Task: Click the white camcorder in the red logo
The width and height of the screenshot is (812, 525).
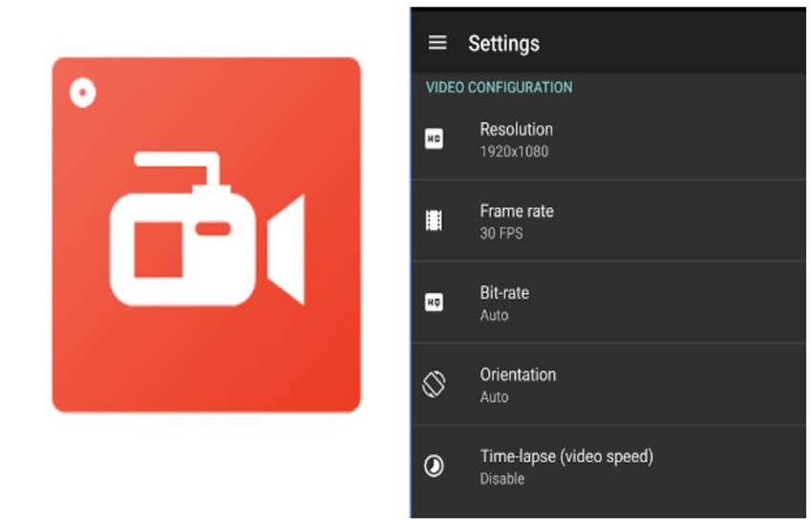Action: click(x=205, y=234)
